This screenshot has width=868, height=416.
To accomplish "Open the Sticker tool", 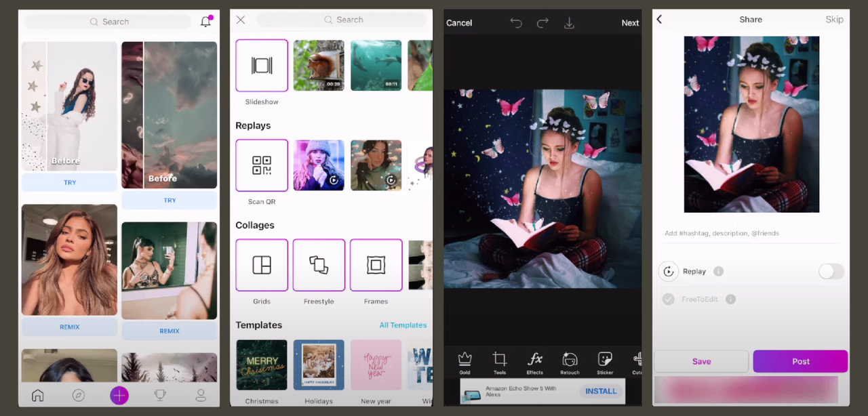I will pos(605,362).
